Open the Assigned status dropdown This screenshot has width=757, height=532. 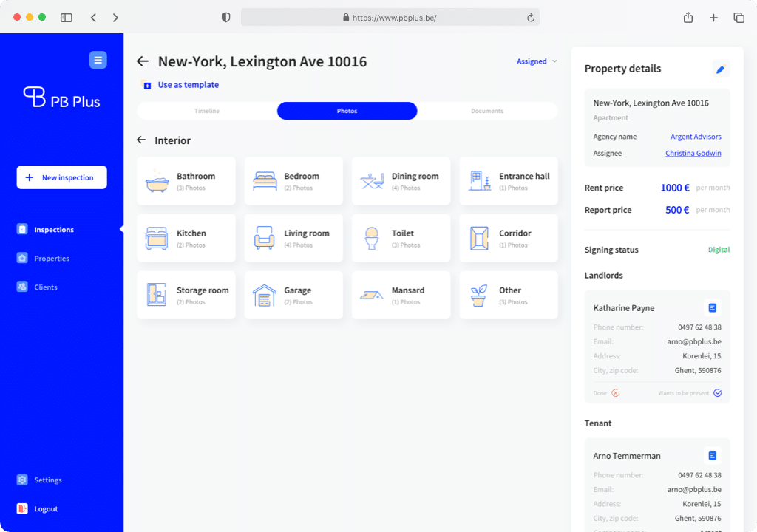coord(537,61)
